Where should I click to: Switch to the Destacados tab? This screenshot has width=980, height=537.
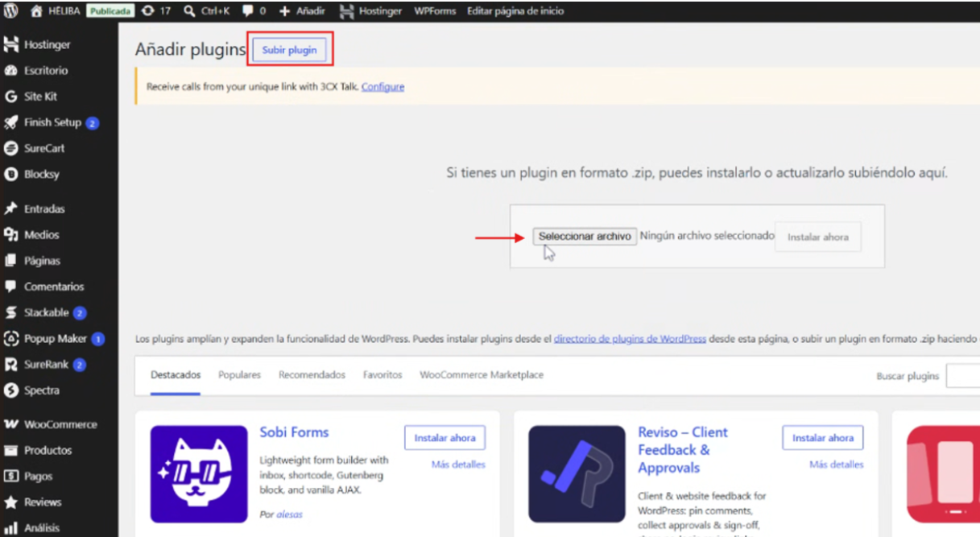[x=176, y=375]
